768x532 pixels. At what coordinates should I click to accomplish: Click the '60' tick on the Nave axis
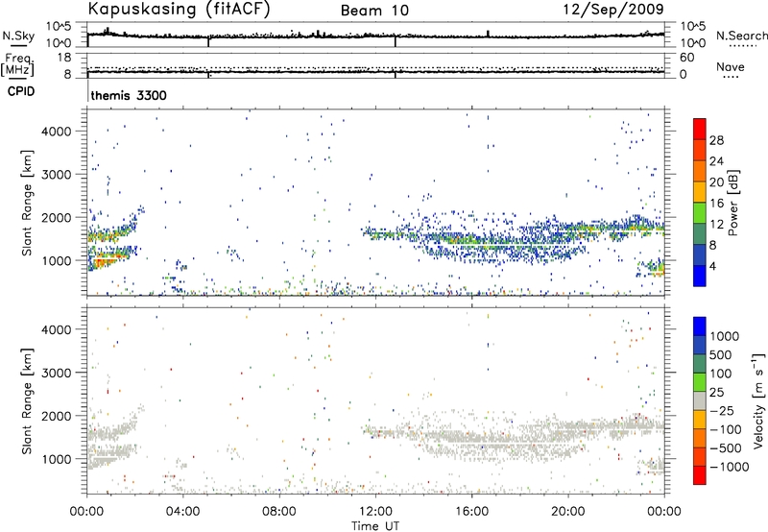(687, 58)
